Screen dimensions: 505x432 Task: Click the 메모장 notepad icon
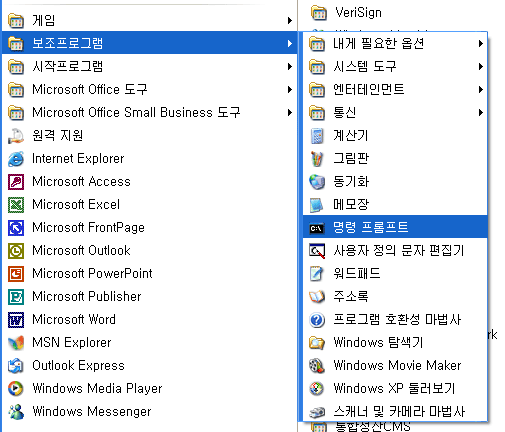point(317,205)
